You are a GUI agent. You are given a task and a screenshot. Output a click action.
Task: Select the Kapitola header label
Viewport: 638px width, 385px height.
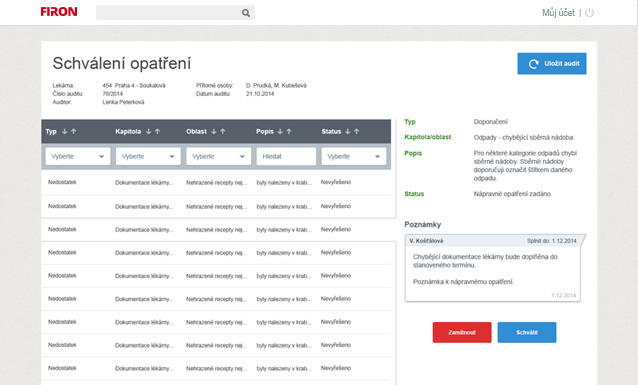[x=128, y=131]
